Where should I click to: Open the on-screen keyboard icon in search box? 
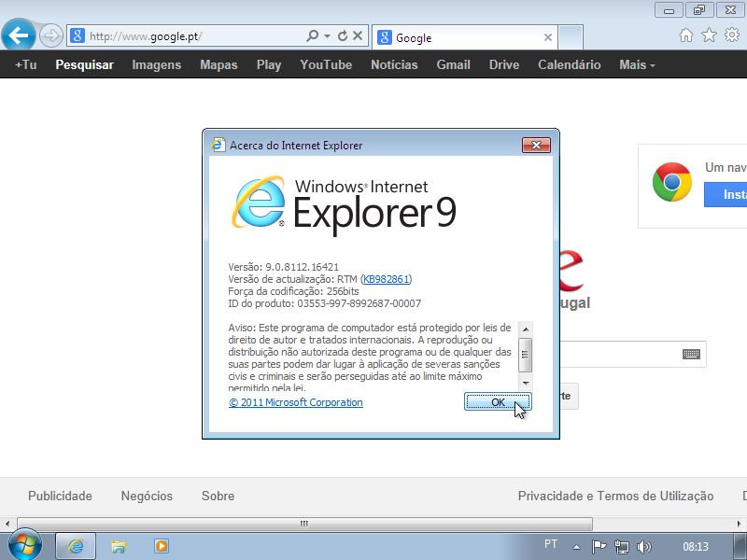[691, 354]
